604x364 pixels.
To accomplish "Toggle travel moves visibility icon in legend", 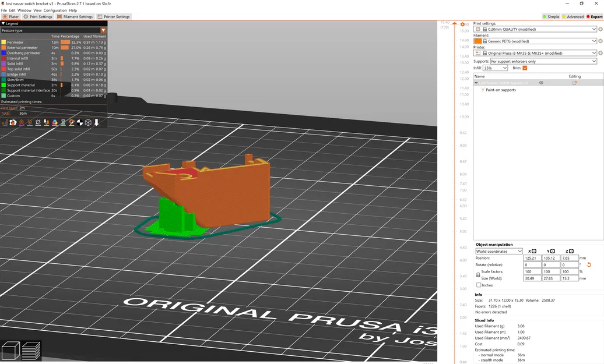I will (5, 122).
